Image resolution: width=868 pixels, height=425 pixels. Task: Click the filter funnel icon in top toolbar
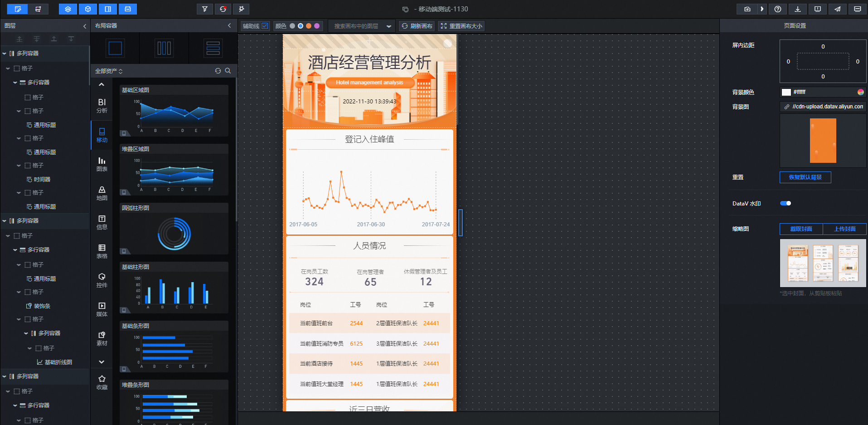pyautogui.click(x=205, y=9)
